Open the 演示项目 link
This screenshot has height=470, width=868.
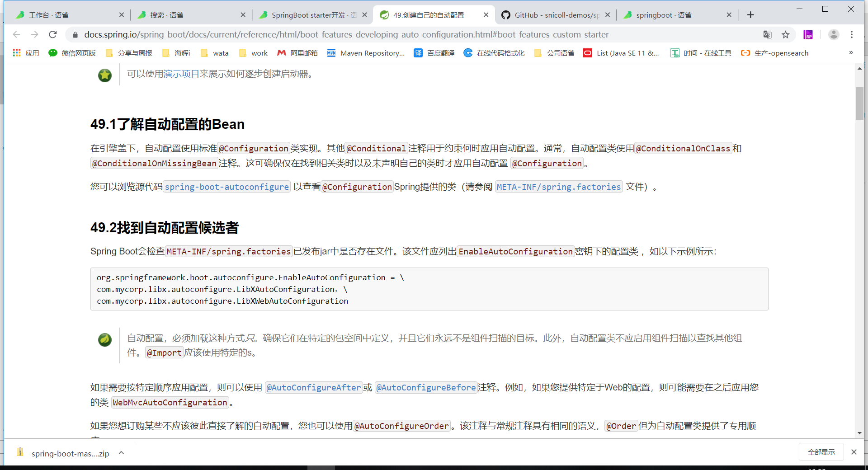coord(182,74)
